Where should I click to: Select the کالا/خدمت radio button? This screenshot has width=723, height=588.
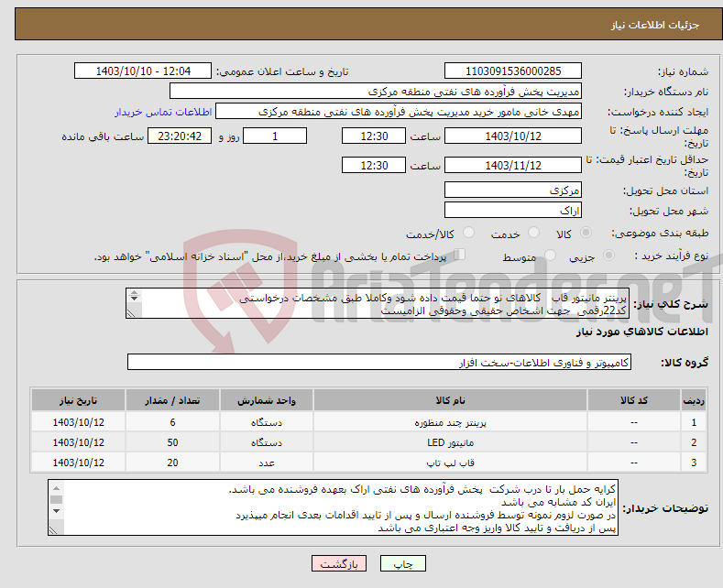(x=468, y=233)
